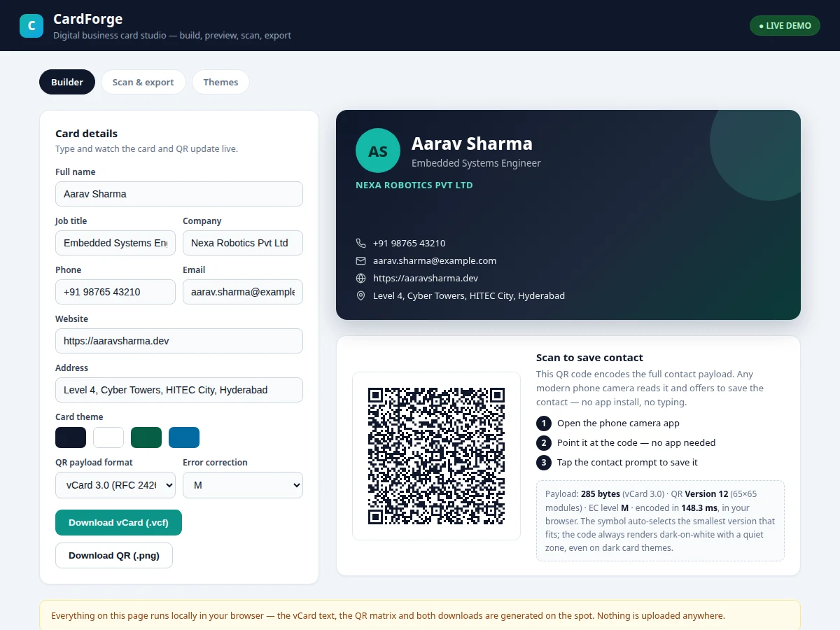Image resolution: width=840 pixels, height=630 pixels.
Task: Click aarav.sharma@example.com on the card
Action: [435, 260]
